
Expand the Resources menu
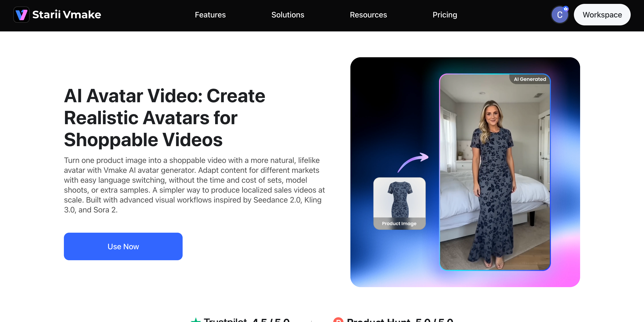[368, 15]
